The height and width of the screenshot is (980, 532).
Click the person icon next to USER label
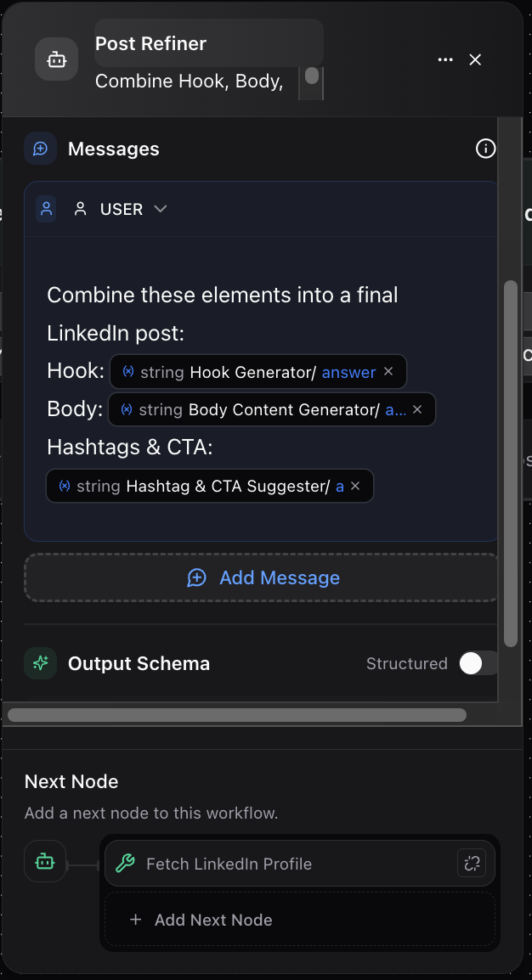click(x=79, y=208)
